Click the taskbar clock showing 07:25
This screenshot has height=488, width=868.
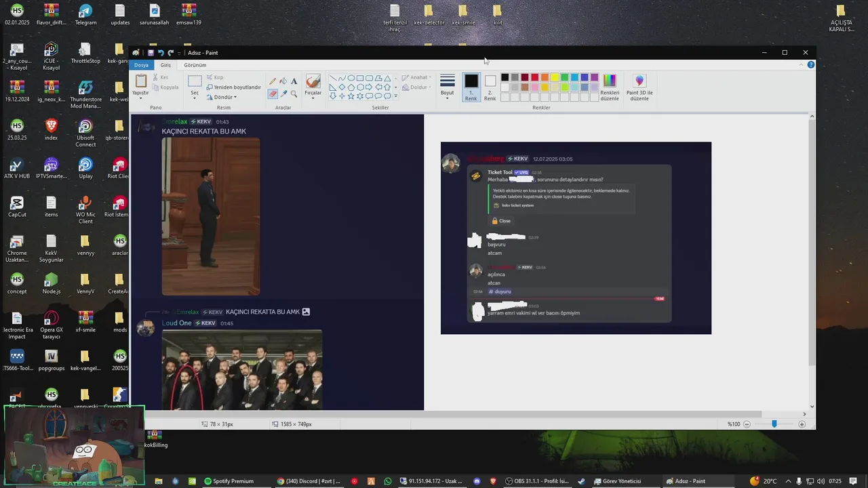pyautogui.click(x=835, y=481)
